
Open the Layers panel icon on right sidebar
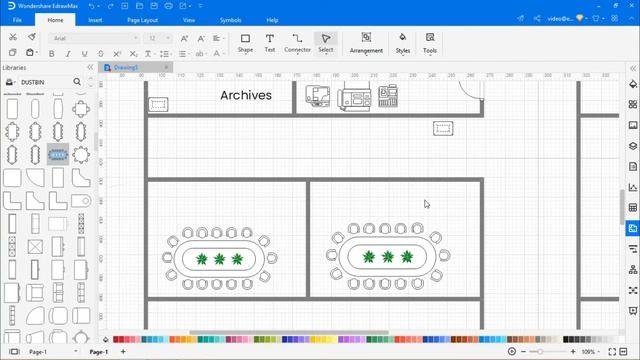click(x=633, y=146)
